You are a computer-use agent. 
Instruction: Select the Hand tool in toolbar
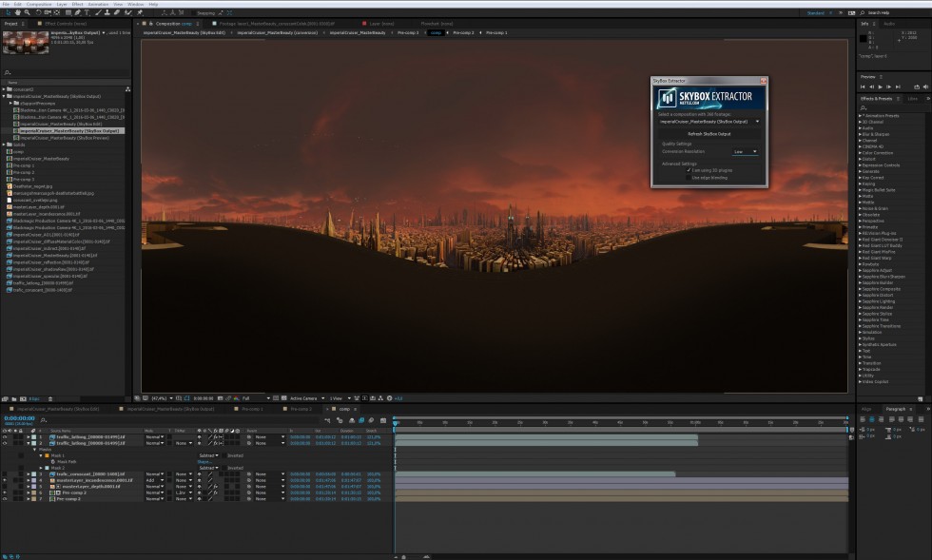[x=18, y=13]
